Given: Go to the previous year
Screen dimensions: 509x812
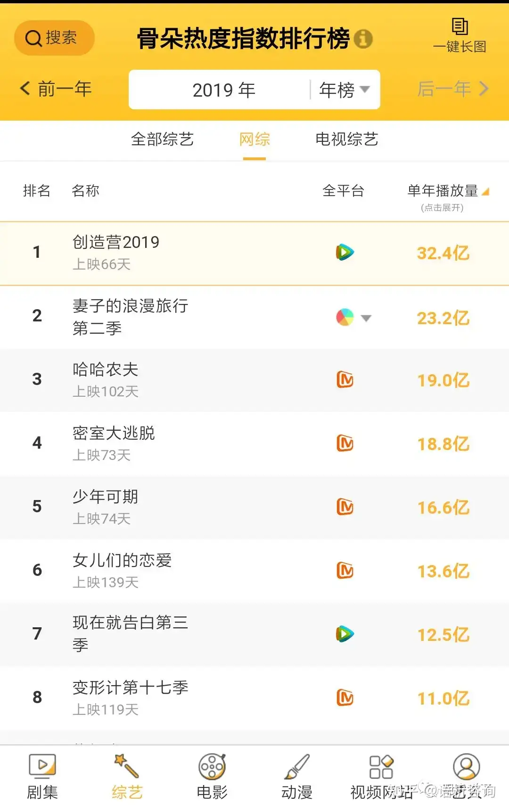Looking at the screenshot, I should [56, 89].
